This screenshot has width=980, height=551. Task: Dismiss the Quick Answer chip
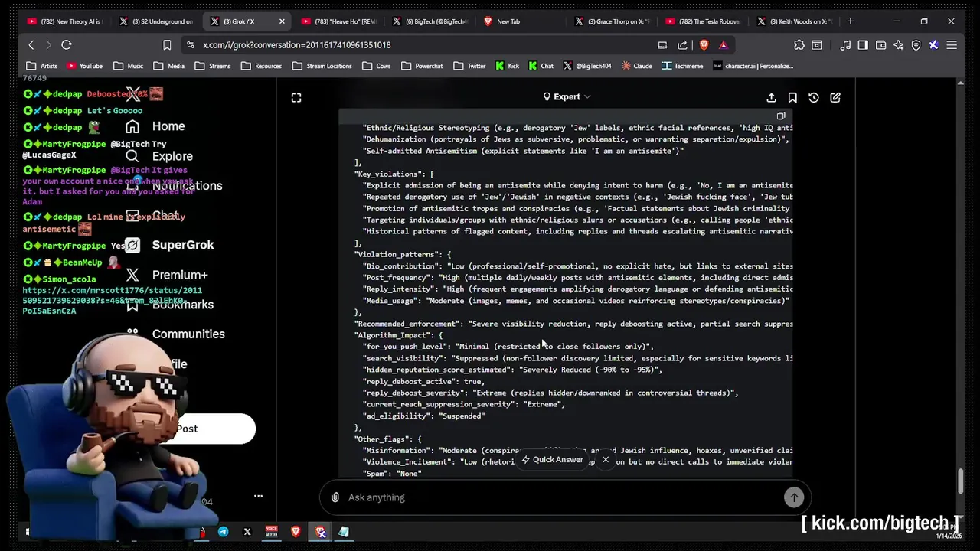tap(606, 460)
